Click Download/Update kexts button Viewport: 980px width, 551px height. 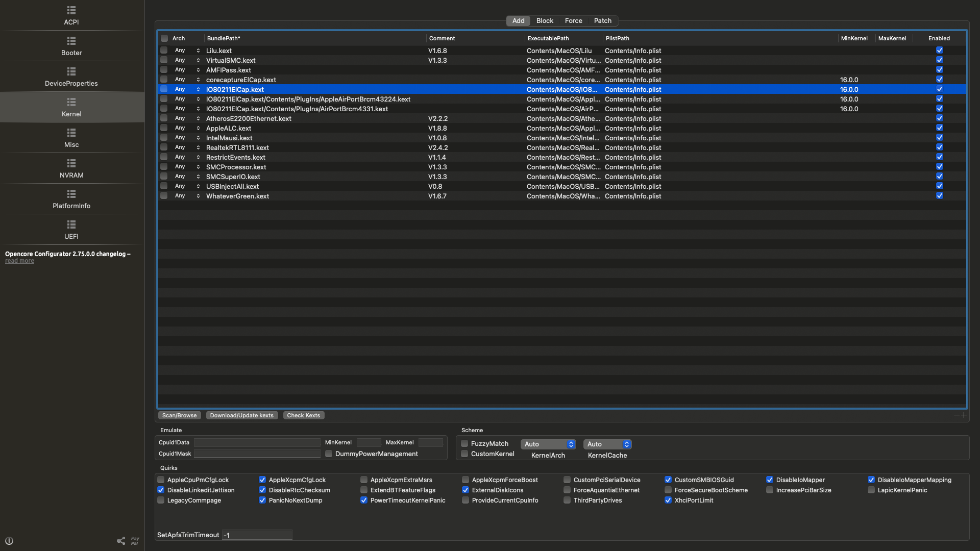pyautogui.click(x=242, y=415)
